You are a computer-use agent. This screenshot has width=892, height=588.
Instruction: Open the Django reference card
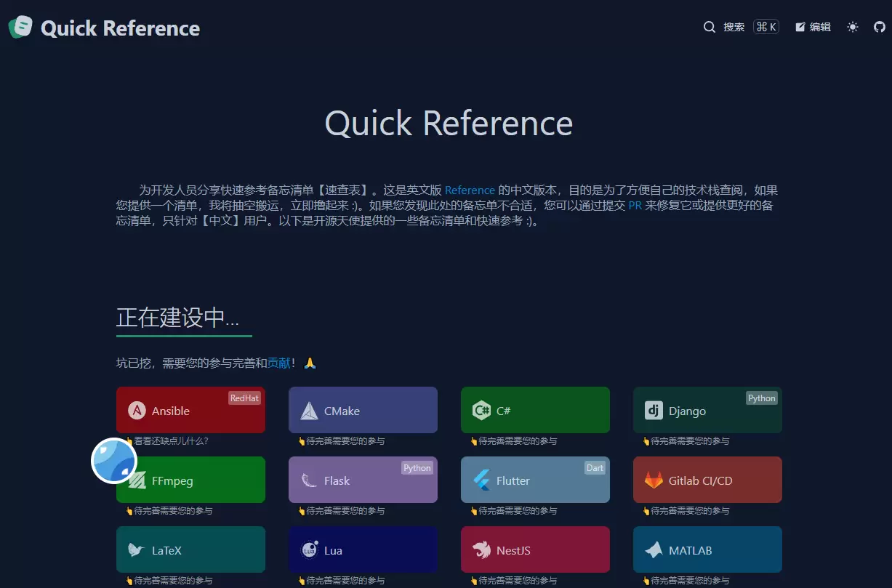coord(707,410)
